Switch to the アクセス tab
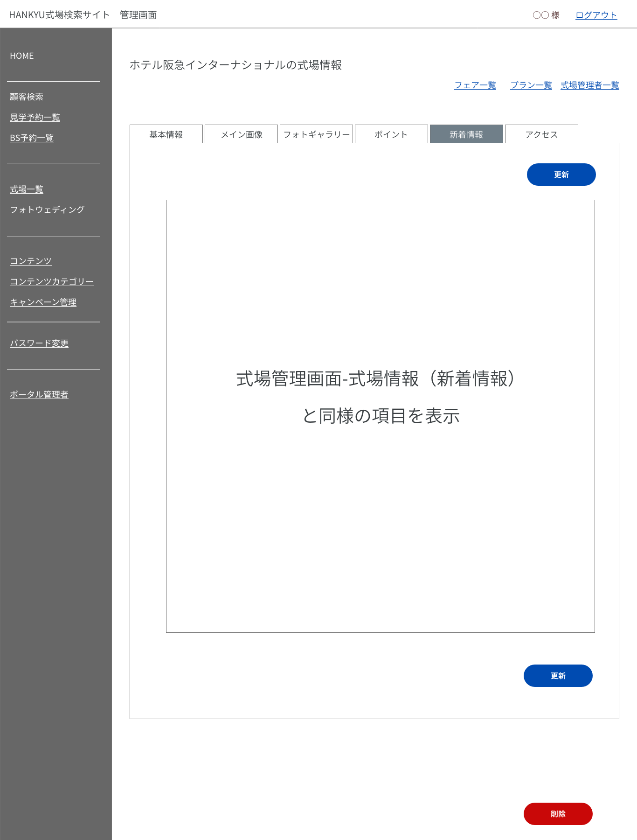This screenshot has width=637, height=840. click(541, 134)
